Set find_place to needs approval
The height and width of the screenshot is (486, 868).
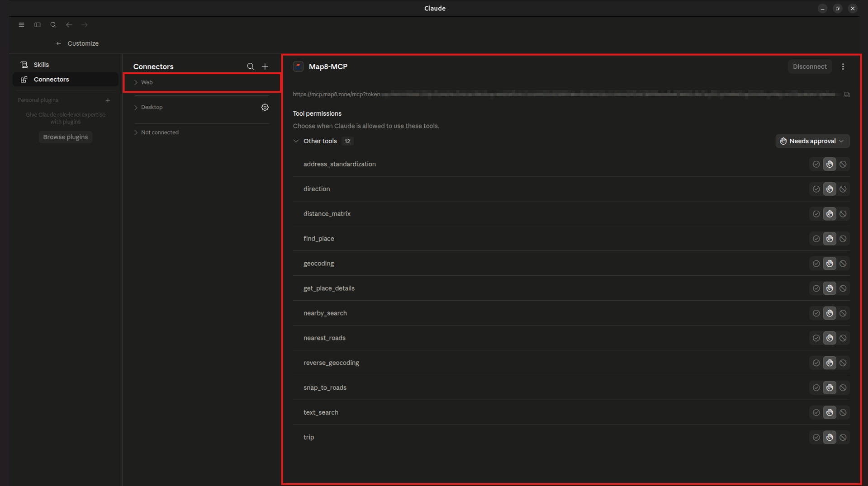(x=830, y=239)
